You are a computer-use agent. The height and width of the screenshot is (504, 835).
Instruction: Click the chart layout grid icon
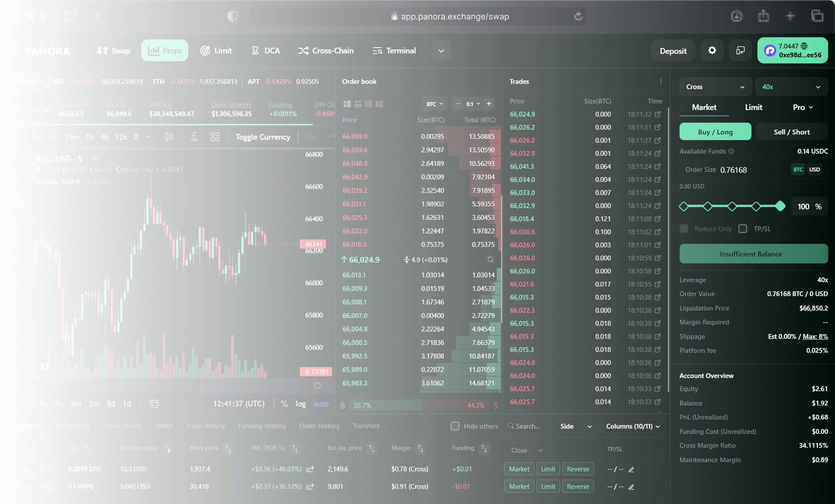point(215,137)
